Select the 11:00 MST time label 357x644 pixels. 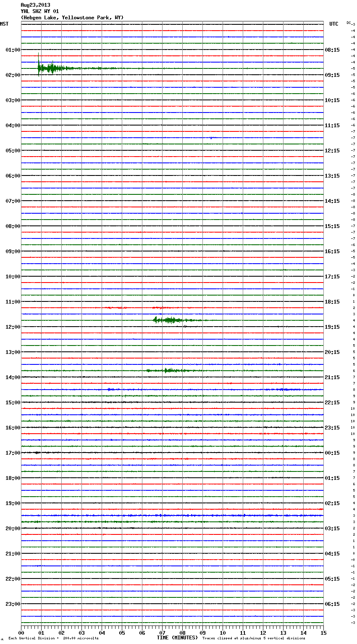point(13,302)
